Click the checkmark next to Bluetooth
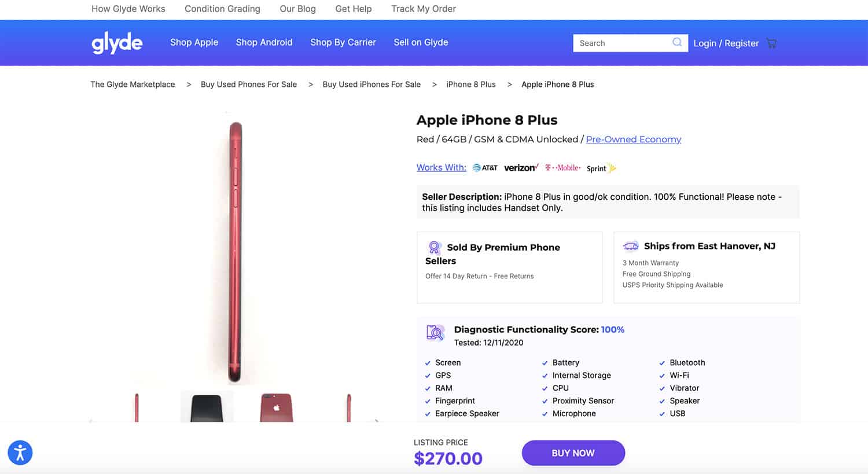 point(663,362)
